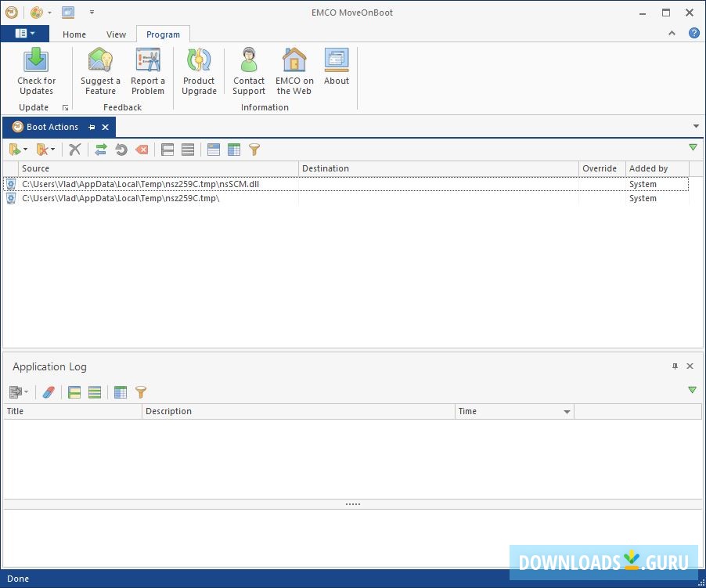Click the blue group-by panel icon in Boot Actions
The image size is (706, 588).
click(214, 150)
